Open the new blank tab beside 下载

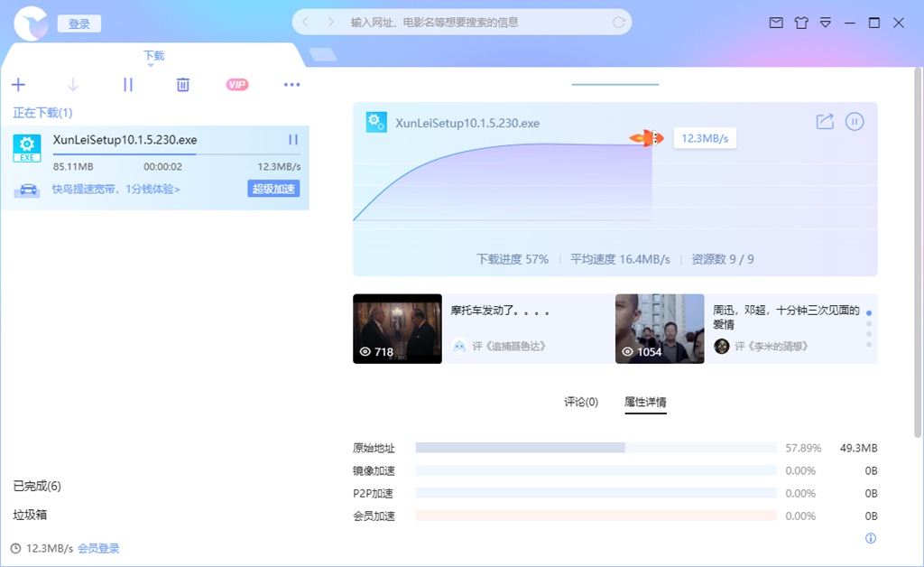click(x=323, y=55)
